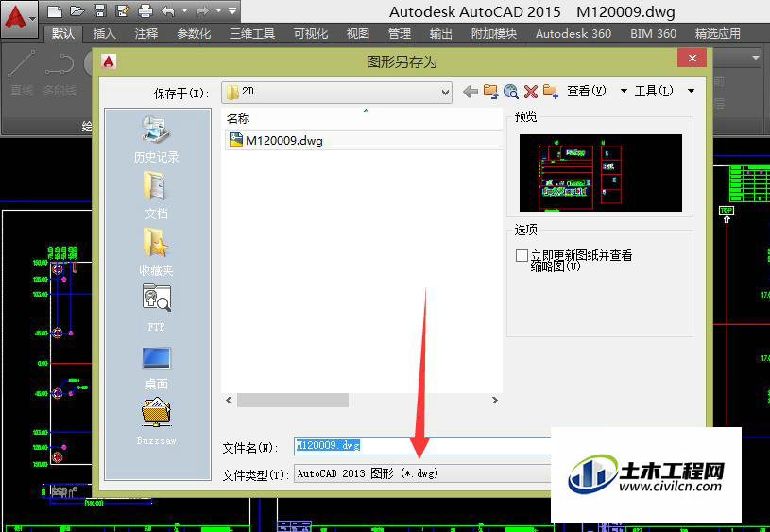Switch to the 管理 ribbon tab
Viewport: 770px width, 532px height.
[x=400, y=33]
